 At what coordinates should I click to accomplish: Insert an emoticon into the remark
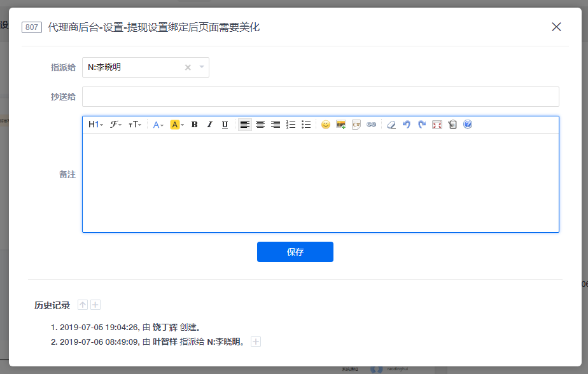point(326,125)
